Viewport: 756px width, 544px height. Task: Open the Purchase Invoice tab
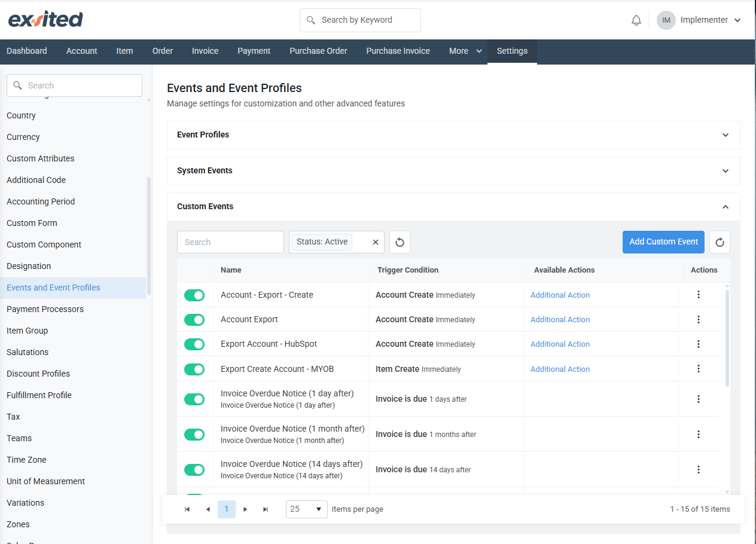click(398, 51)
